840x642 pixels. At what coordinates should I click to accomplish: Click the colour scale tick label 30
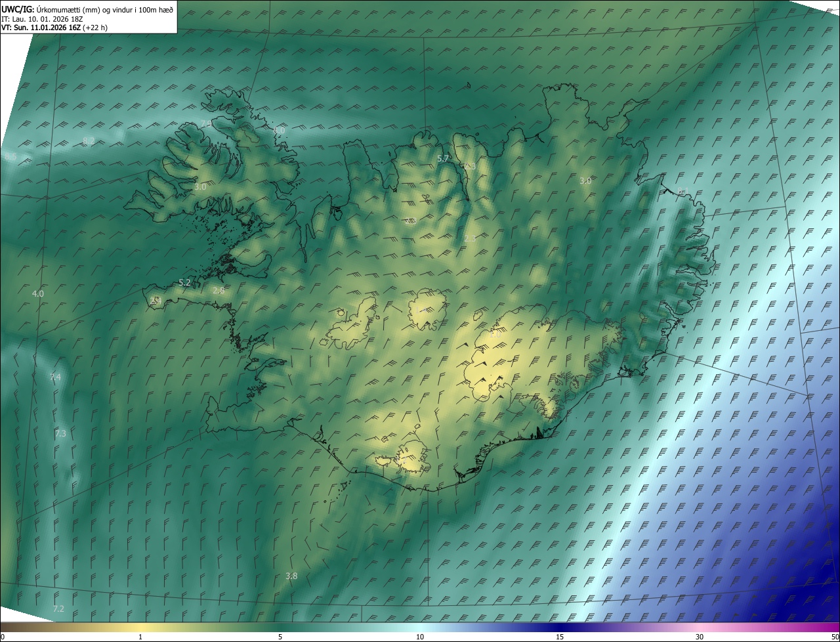point(700,637)
